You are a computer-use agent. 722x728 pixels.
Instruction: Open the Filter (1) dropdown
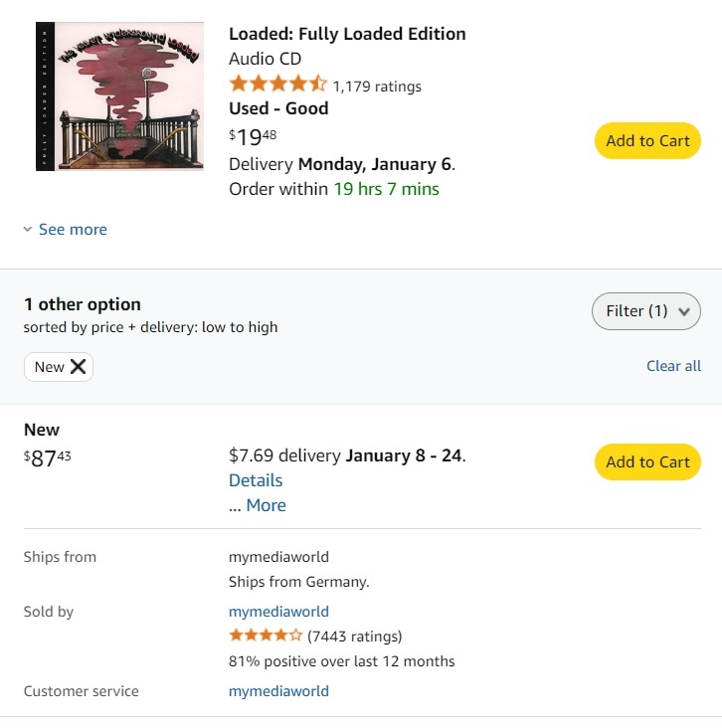click(x=645, y=311)
